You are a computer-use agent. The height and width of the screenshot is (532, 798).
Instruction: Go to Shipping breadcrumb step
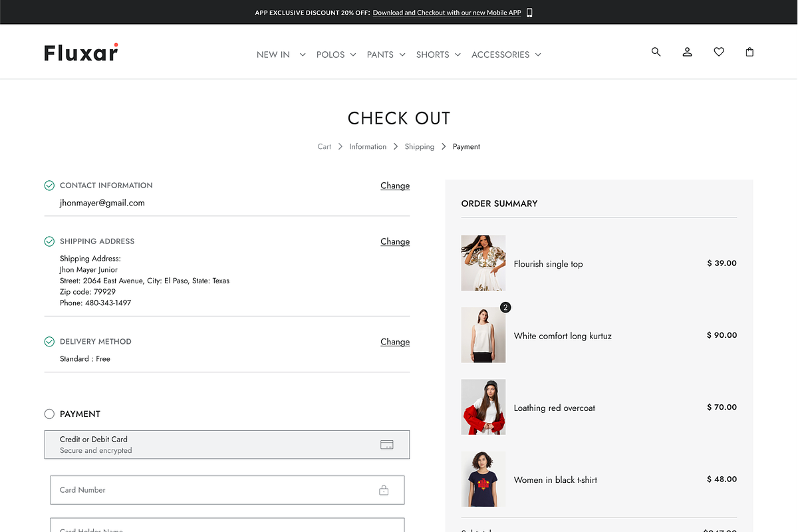click(x=420, y=146)
